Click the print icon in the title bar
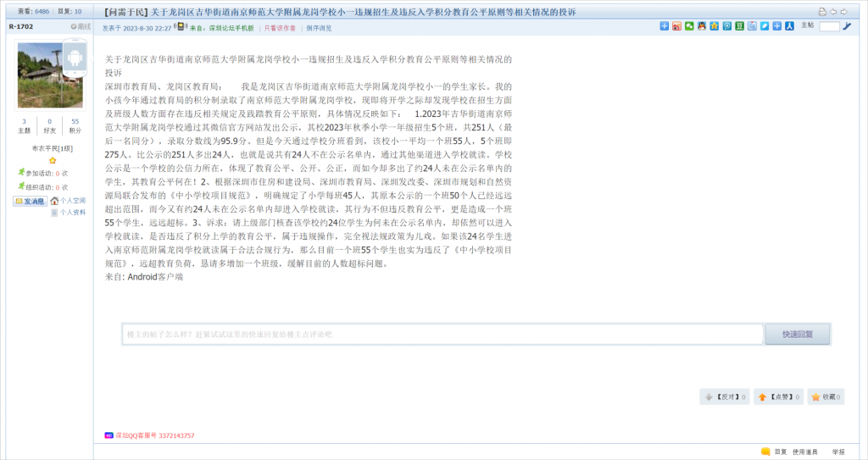This screenshot has width=868, height=460. point(821,12)
